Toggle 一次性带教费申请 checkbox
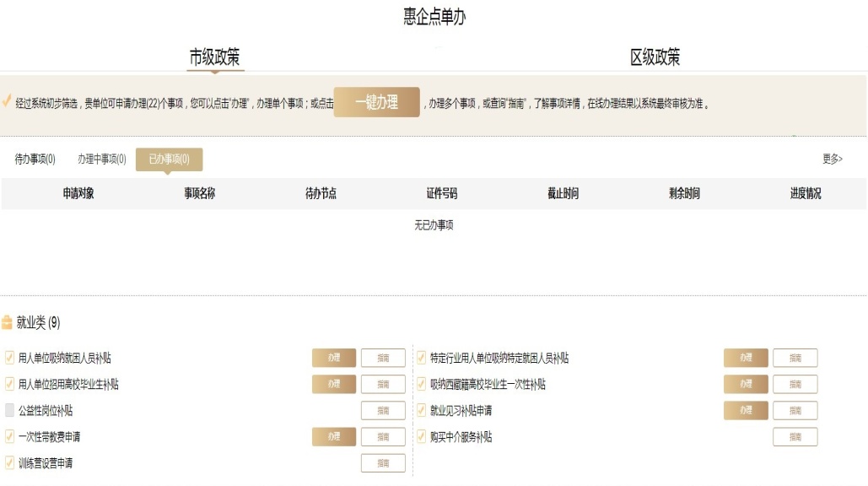868x486 pixels. pyautogui.click(x=9, y=436)
